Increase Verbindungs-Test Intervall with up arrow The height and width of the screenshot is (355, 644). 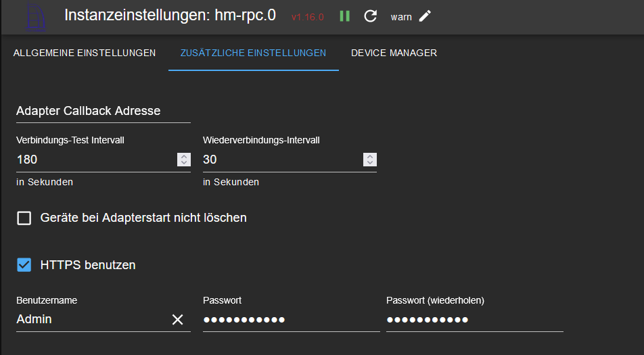click(x=184, y=156)
